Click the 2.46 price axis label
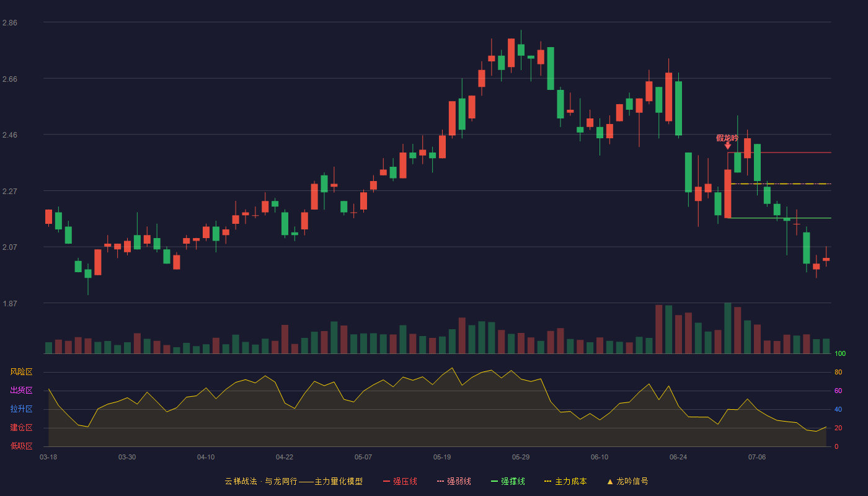 [x=10, y=135]
